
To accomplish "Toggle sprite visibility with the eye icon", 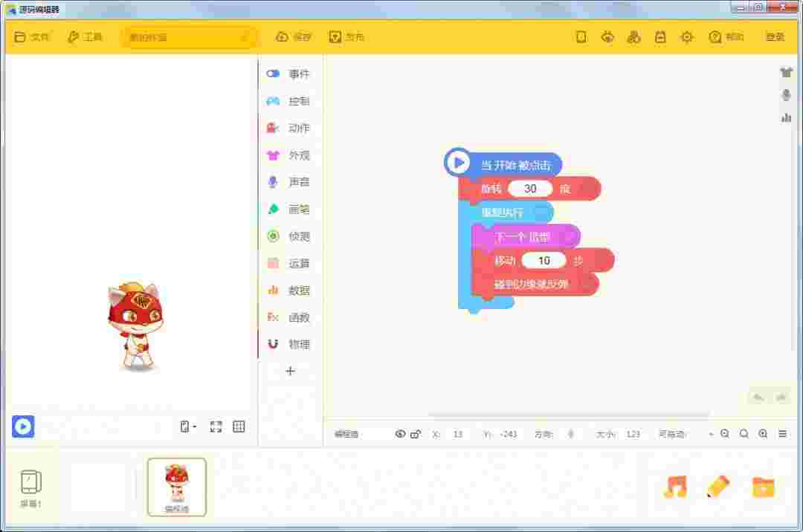I will coord(400,434).
